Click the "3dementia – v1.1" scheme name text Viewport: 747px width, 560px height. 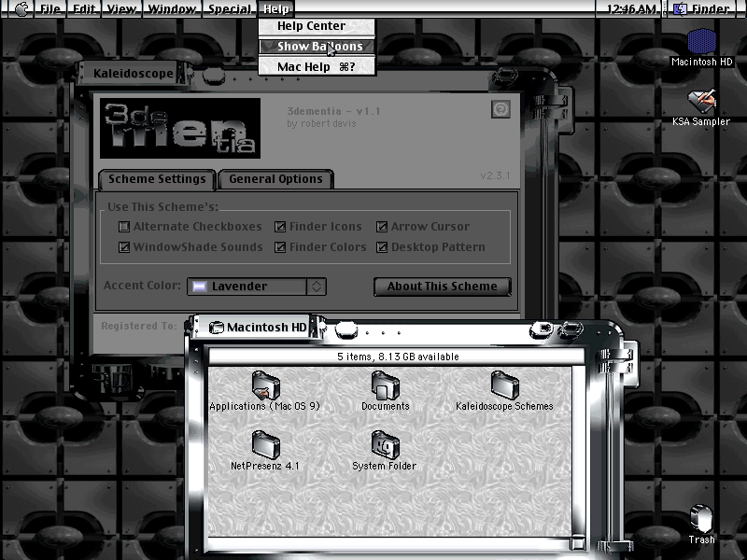click(333, 111)
